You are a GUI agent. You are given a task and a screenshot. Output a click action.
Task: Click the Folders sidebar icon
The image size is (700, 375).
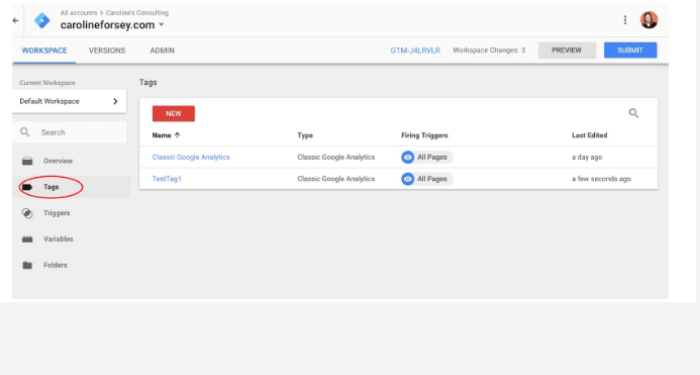coord(27,265)
